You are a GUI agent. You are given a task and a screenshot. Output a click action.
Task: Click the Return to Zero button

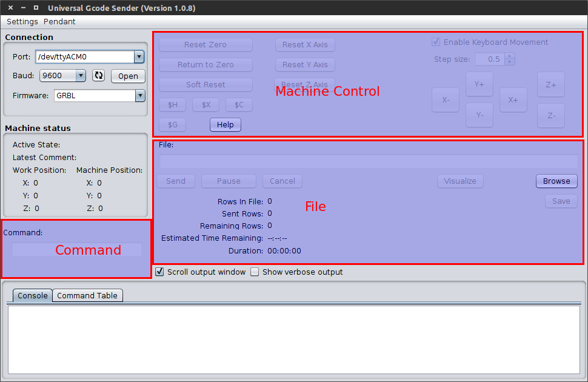pos(205,64)
